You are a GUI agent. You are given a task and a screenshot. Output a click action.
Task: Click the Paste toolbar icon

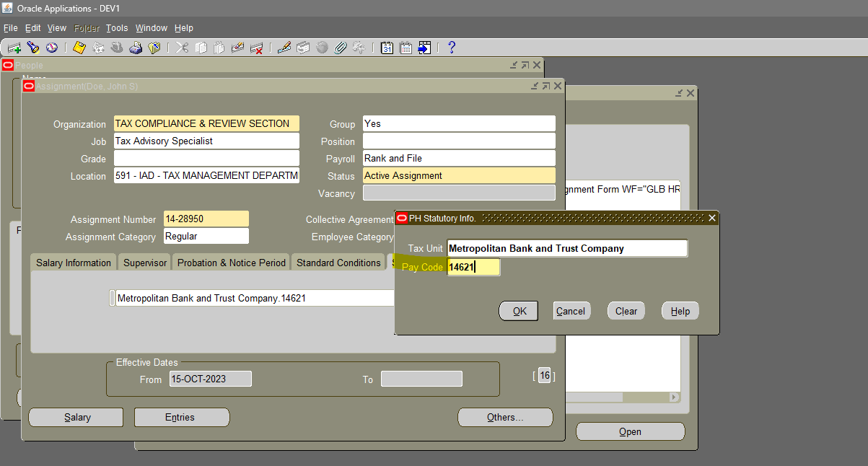click(219, 48)
